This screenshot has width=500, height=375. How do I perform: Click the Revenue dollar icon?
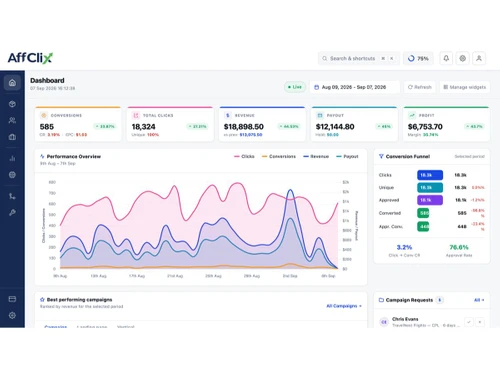[x=228, y=115]
